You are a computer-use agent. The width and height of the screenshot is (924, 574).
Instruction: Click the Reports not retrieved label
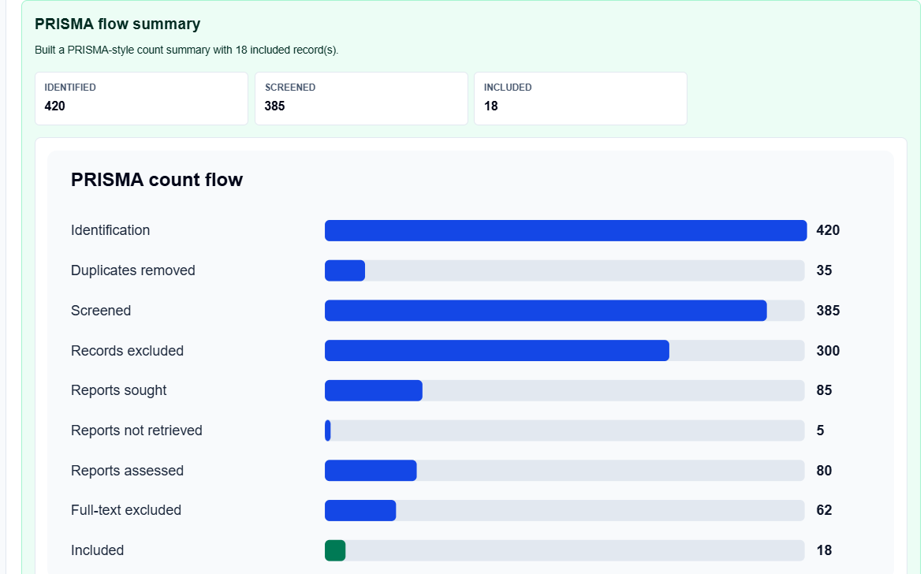pyautogui.click(x=136, y=430)
